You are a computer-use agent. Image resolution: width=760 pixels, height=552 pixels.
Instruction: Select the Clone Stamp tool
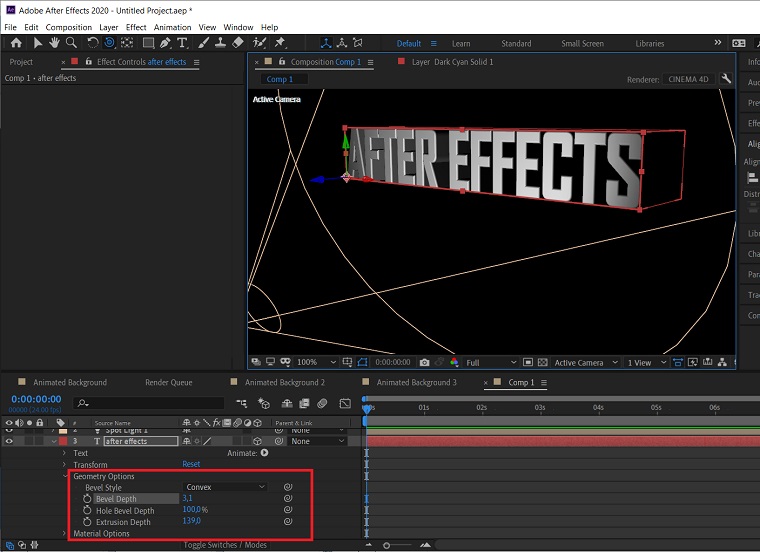coord(220,43)
